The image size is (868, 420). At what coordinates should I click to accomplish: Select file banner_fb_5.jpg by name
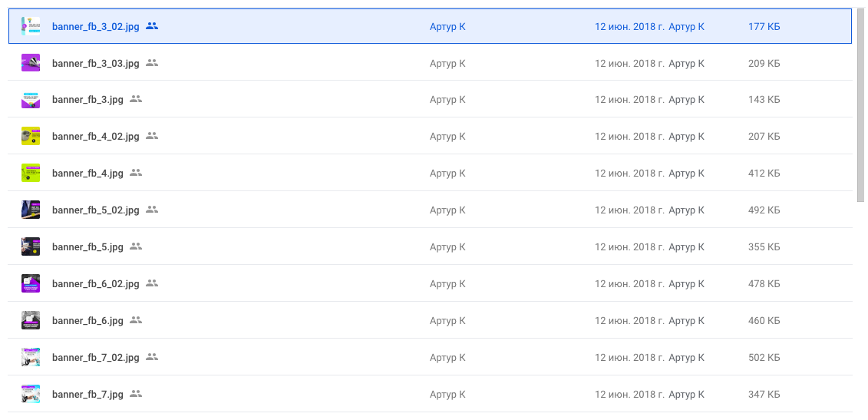[x=87, y=247]
